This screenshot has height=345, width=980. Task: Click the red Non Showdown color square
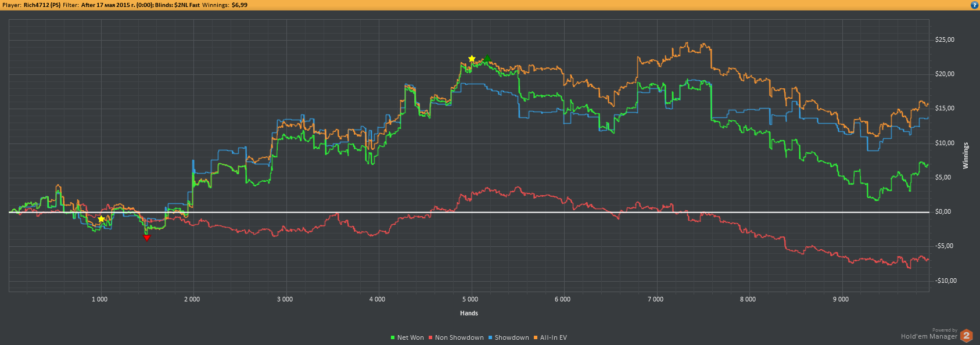[x=430, y=337]
